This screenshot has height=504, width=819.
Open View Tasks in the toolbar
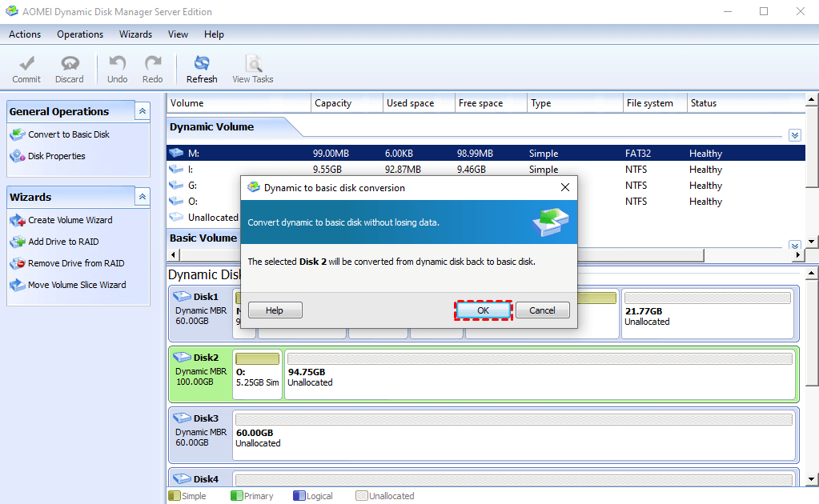253,70
